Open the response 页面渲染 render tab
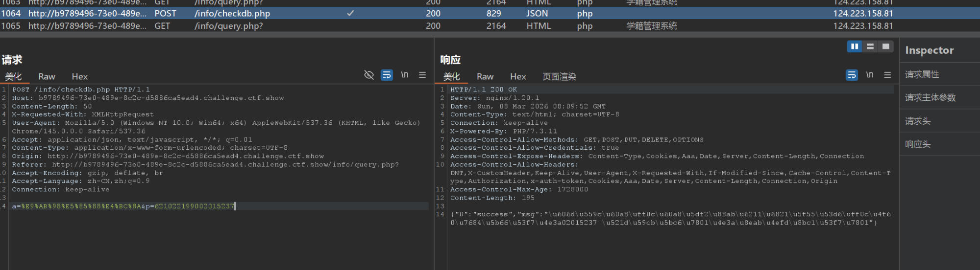The width and height of the screenshot is (980, 270). pos(559,76)
